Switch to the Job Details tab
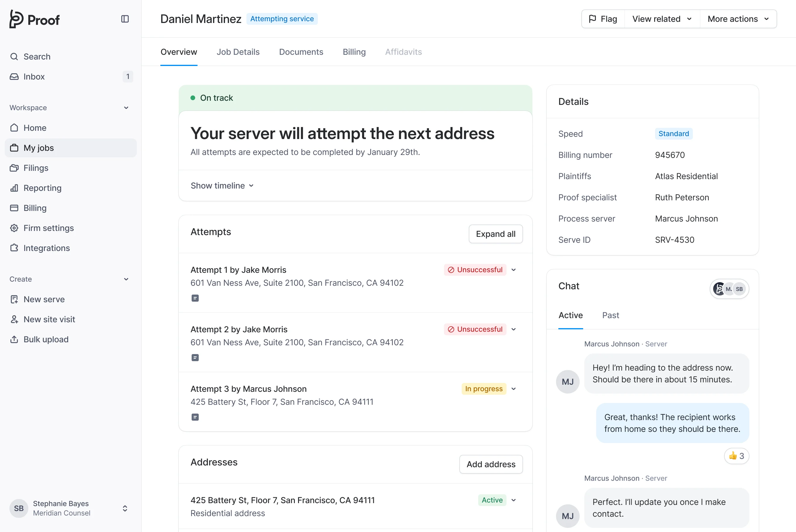The image size is (796, 532). 238,52
